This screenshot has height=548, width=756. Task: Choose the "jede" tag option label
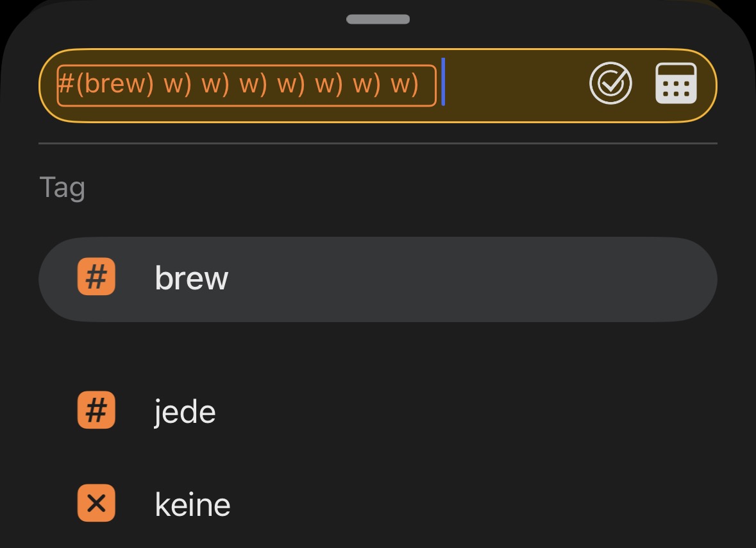[185, 411]
